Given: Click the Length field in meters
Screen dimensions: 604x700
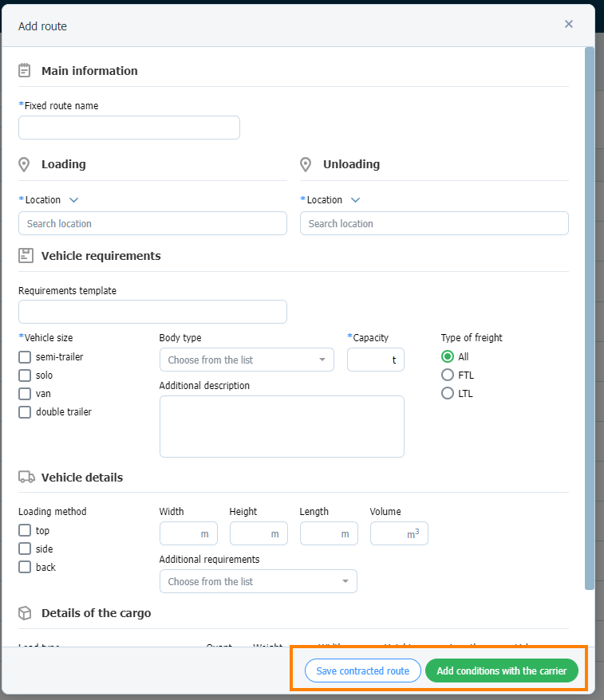Looking at the screenshot, I should pos(329,533).
